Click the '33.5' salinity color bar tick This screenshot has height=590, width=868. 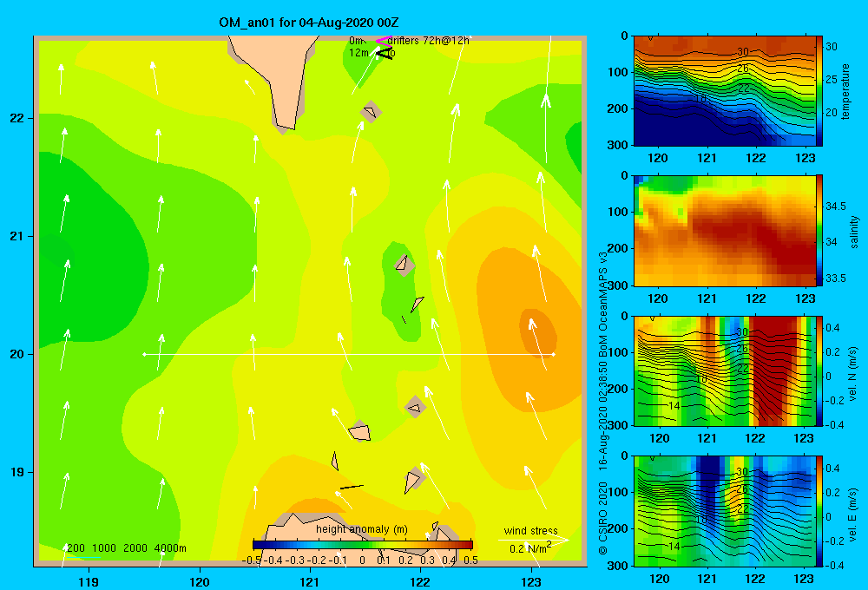pos(835,278)
